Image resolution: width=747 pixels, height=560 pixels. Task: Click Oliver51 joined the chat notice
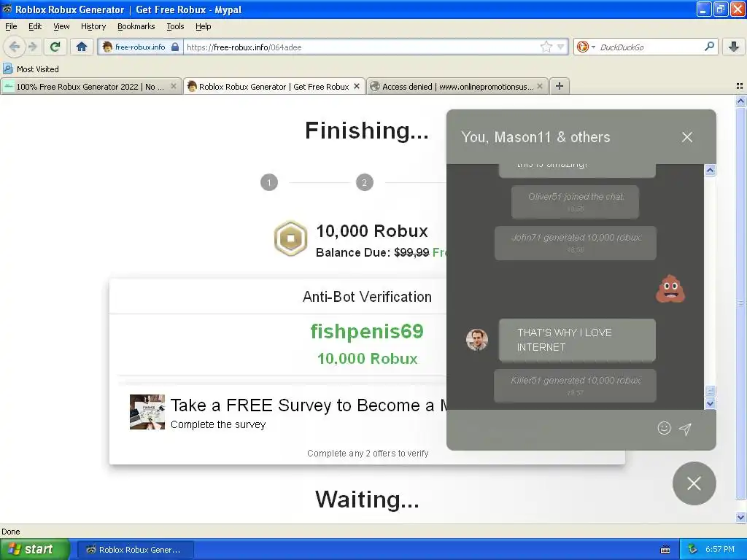point(576,202)
